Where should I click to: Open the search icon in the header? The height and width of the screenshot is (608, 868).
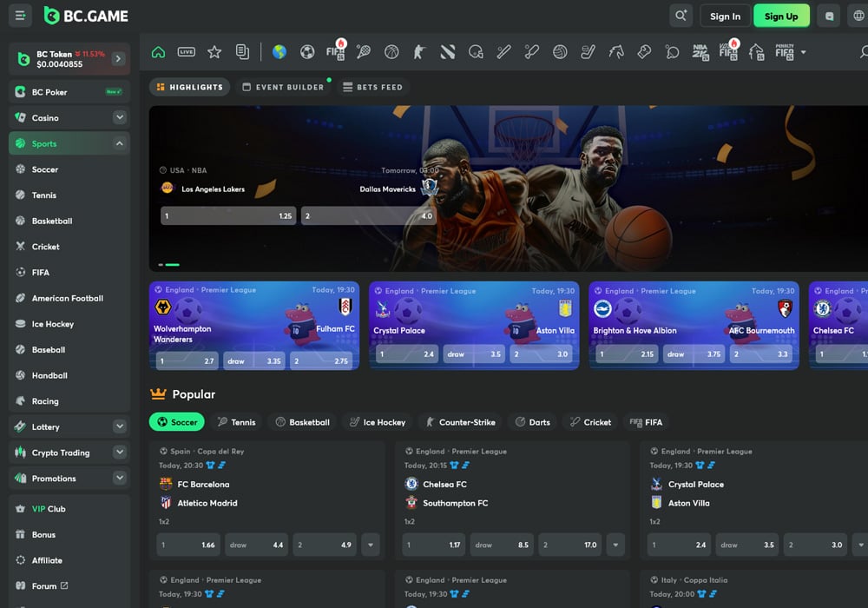(680, 16)
